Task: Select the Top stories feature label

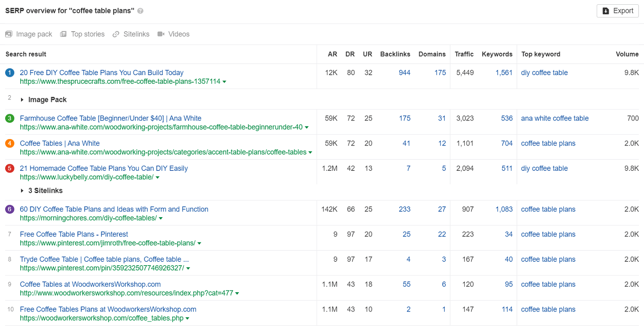Action: (x=88, y=34)
